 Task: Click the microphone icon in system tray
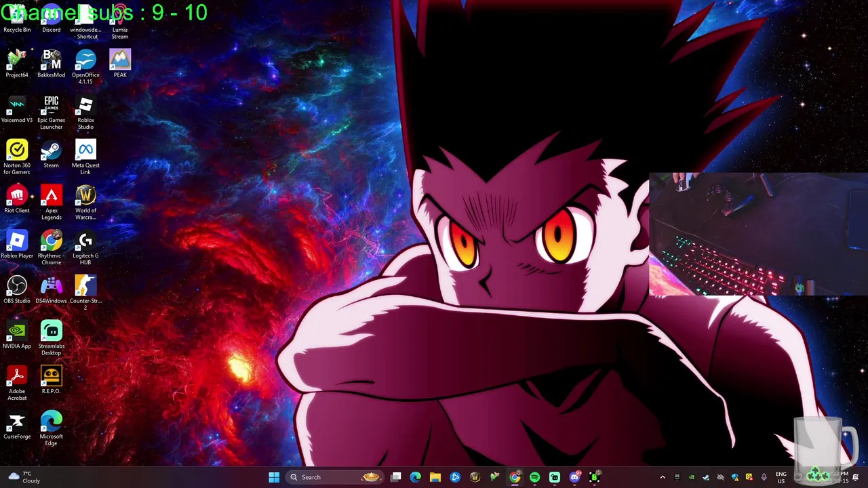tap(764, 477)
